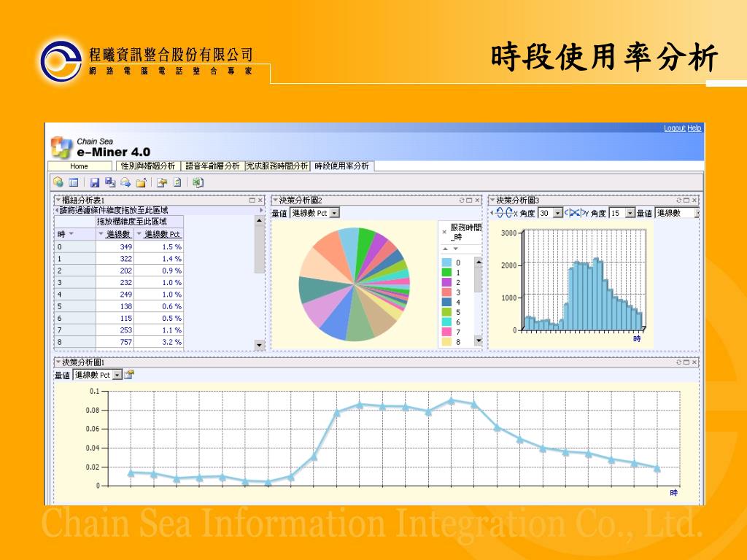The height and width of the screenshot is (560, 747).
Task: Click the 進線數 column header
Action: pyautogui.click(x=118, y=234)
